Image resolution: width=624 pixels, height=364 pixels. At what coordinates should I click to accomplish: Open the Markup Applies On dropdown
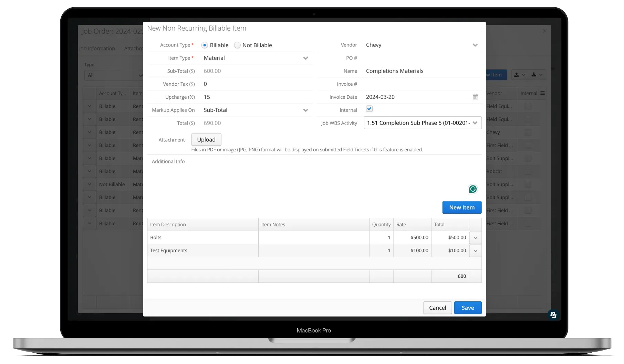pos(305,110)
